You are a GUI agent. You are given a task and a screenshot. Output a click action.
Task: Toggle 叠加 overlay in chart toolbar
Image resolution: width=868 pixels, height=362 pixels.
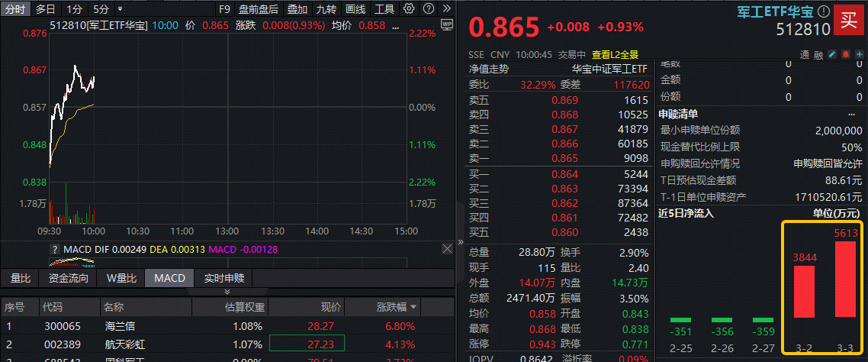click(297, 9)
